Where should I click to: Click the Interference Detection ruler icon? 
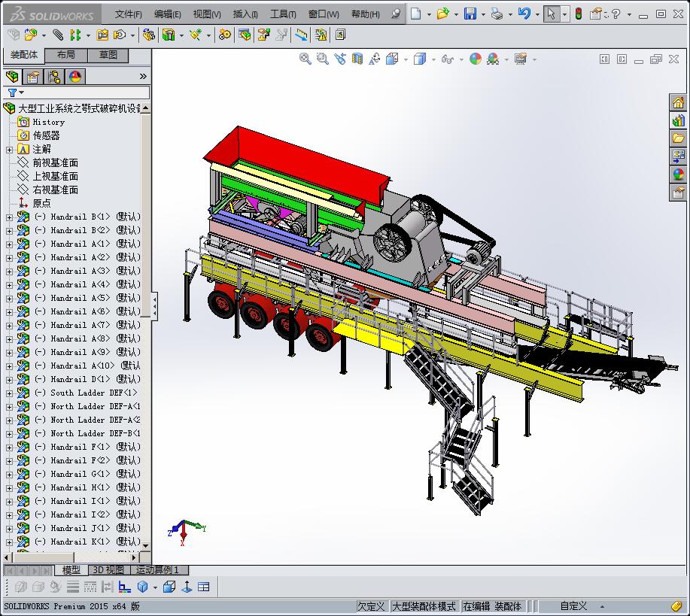tap(302, 35)
